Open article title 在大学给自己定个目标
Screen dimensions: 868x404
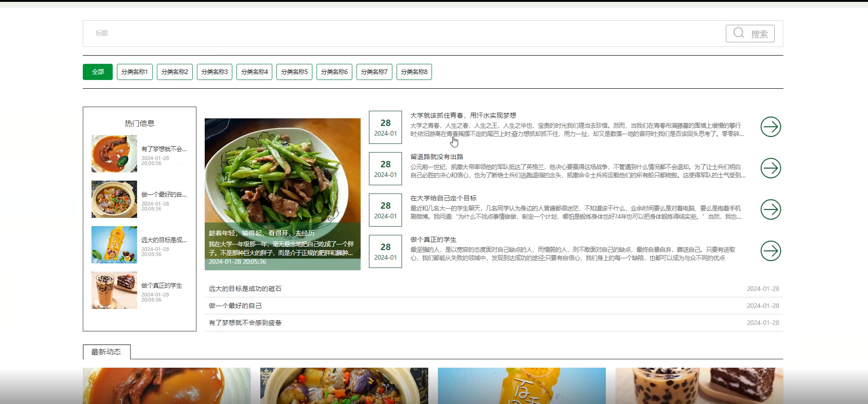click(443, 198)
